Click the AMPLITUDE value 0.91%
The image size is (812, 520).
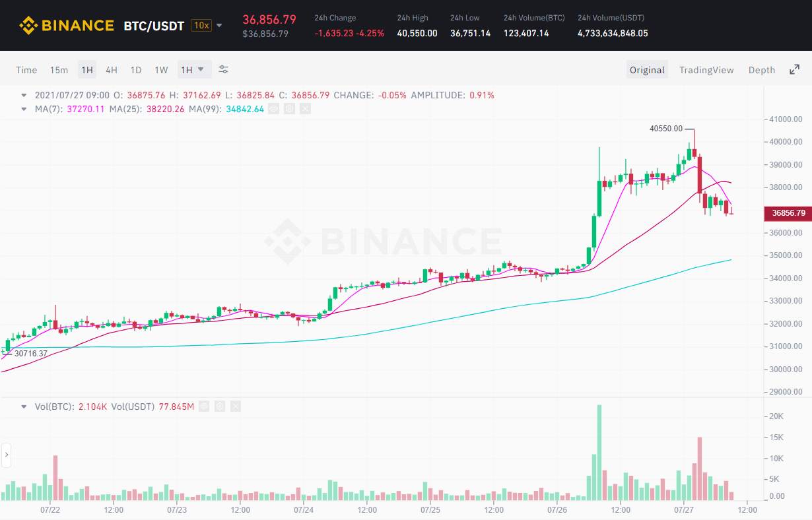(482, 95)
